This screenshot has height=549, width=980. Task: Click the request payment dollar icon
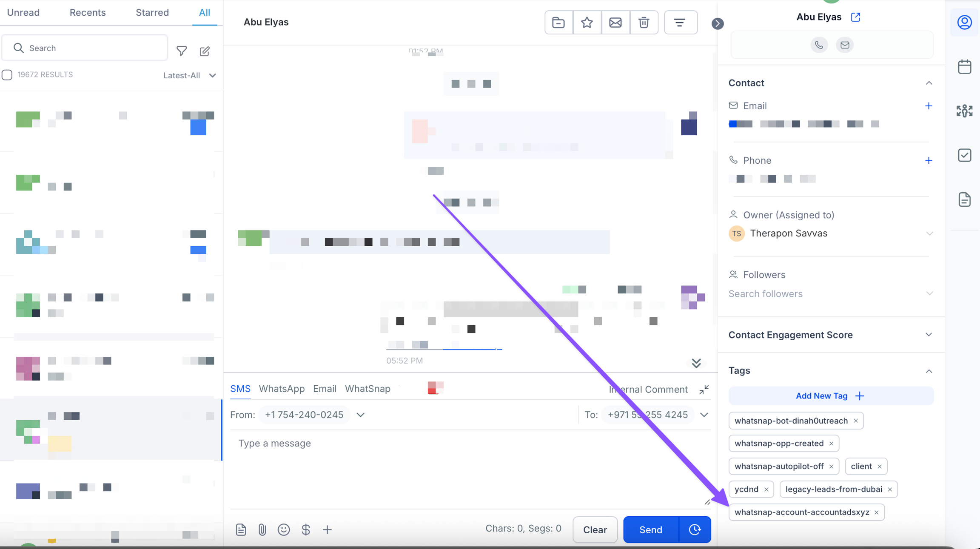click(x=305, y=529)
